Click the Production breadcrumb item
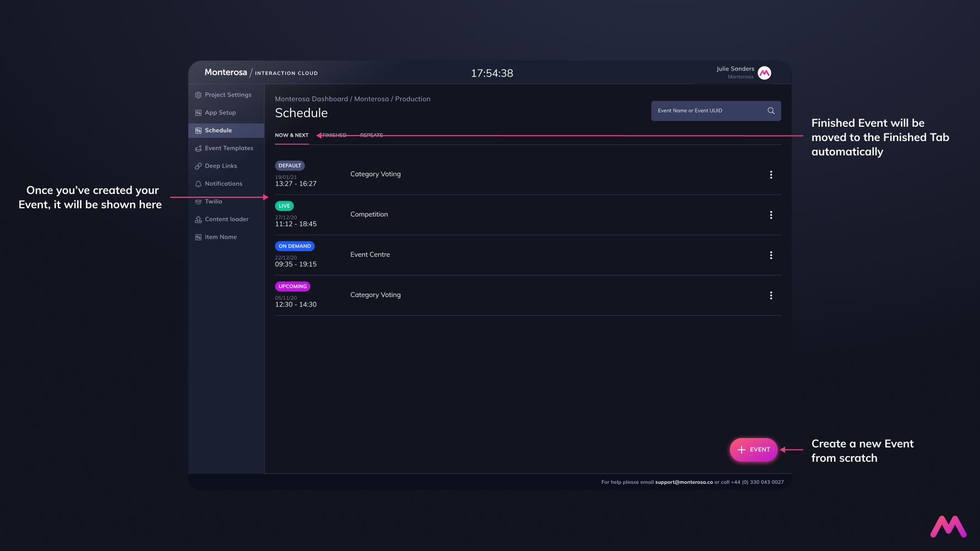Image resolution: width=980 pixels, height=551 pixels. click(x=413, y=99)
